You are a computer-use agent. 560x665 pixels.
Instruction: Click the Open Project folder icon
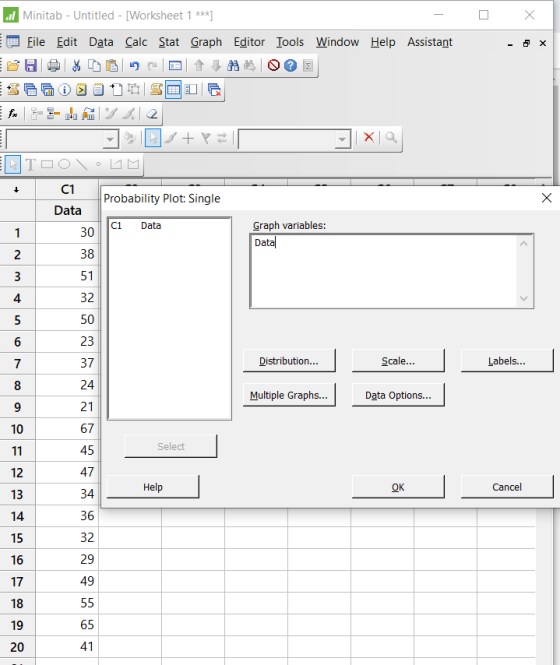[x=13, y=66]
